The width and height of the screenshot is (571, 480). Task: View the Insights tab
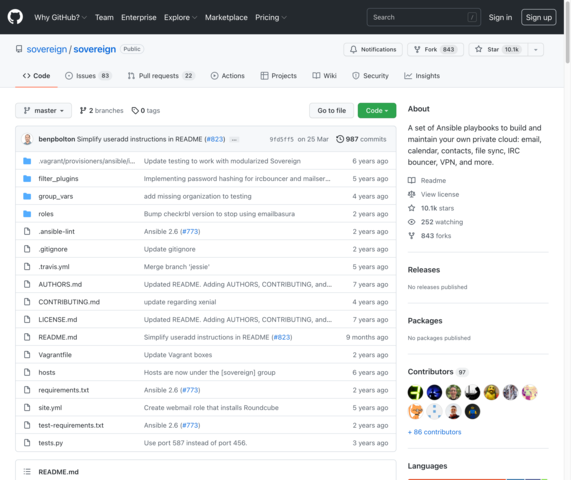[422, 76]
